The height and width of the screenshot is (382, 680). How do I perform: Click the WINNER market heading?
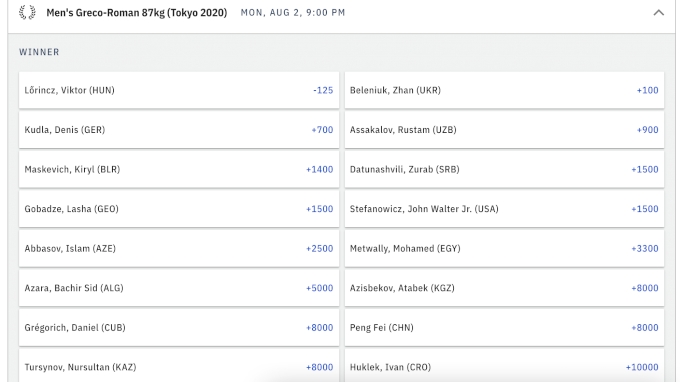coord(39,52)
